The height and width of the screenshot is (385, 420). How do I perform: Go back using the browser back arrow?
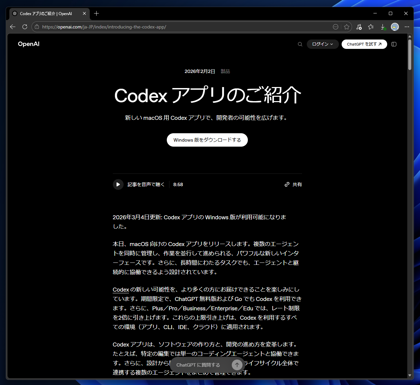point(13,27)
